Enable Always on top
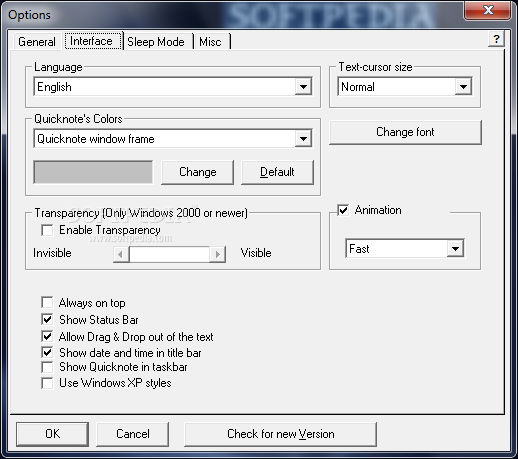 (x=47, y=303)
